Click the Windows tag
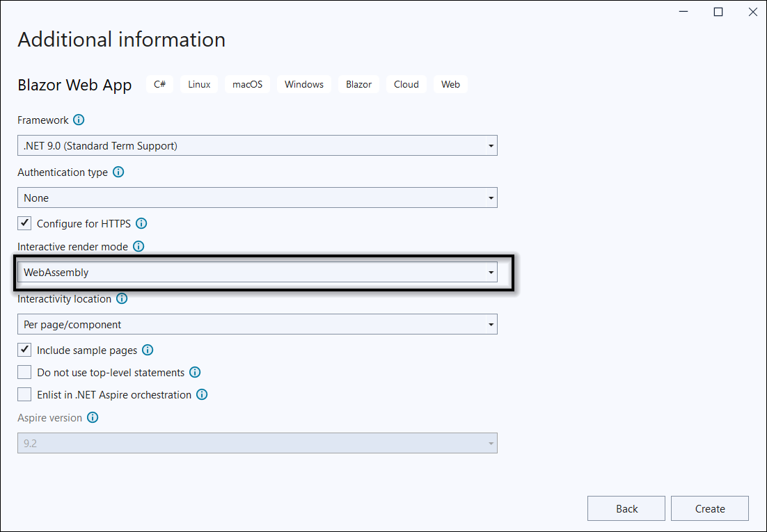Image resolution: width=767 pixels, height=532 pixels. (x=304, y=84)
